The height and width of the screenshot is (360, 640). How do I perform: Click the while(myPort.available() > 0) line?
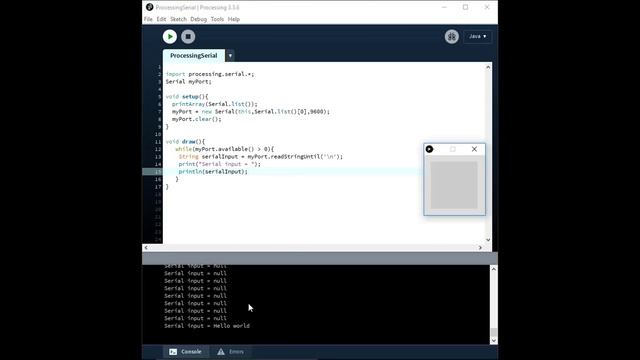[x=224, y=149]
